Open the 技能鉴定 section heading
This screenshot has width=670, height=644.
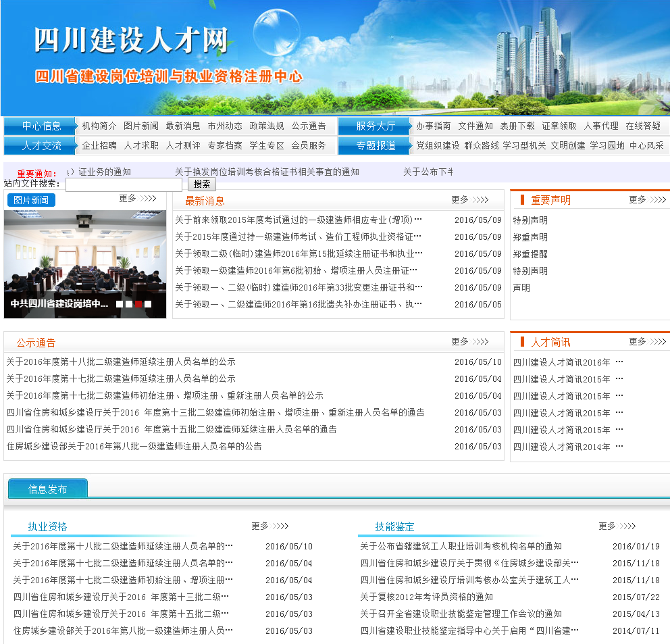[394, 526]
